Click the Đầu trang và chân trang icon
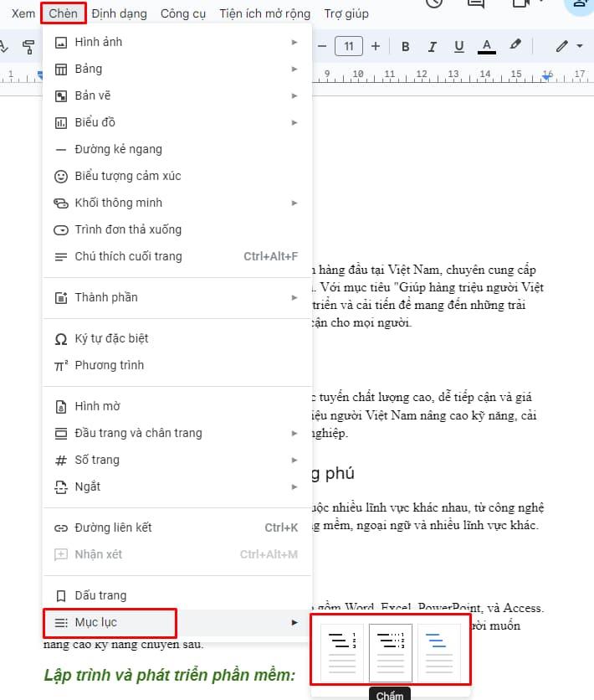This screenshot has width=594, height=700. pyautogui.click(x=60, y=434)
